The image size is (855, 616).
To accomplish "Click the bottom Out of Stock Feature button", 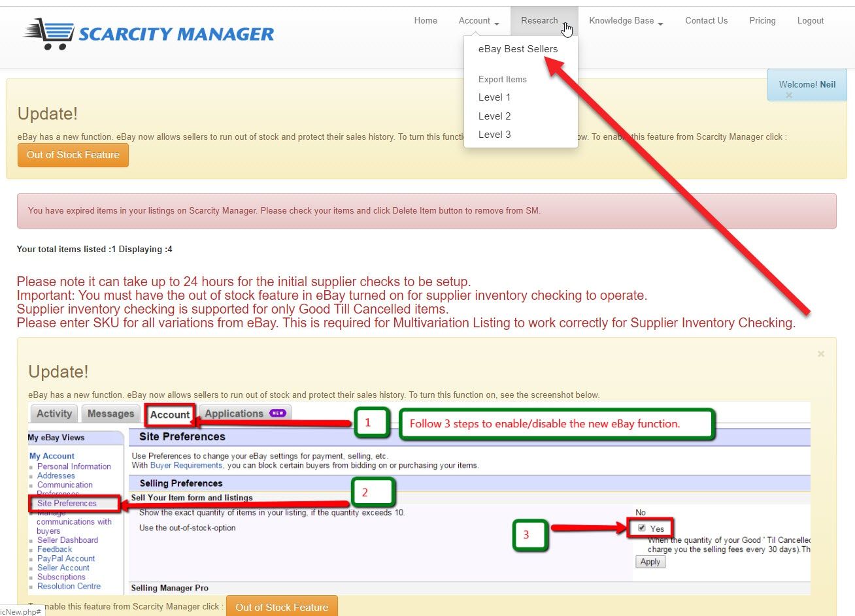I will [x=282, y=607].
